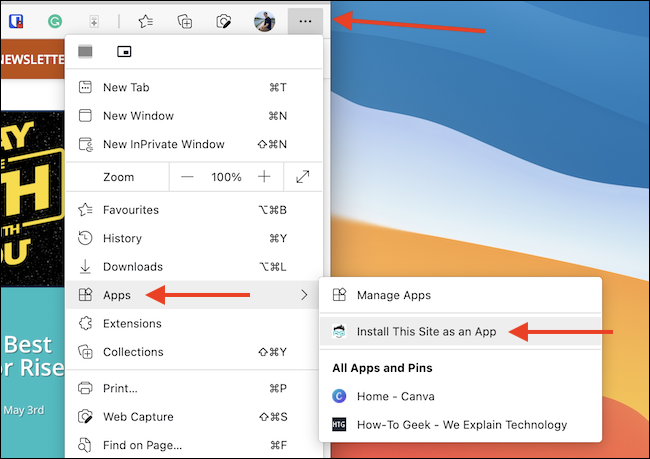Enter full screen with the zoom expand arrow
650x459 pixels.
303,177
